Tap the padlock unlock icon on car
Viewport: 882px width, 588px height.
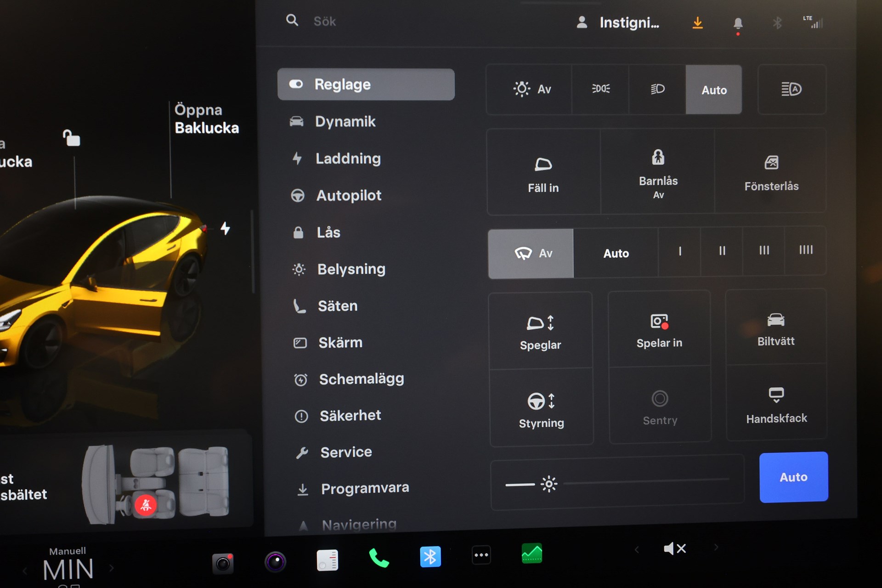point(71,138)
